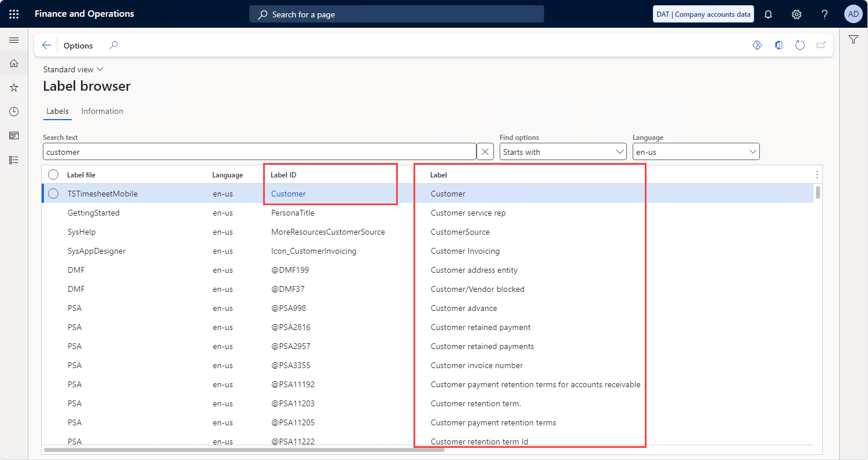Open DAT Company accounts data picker
The width and height of the screenshot is (868, 460).
click(x=703, y=14)
